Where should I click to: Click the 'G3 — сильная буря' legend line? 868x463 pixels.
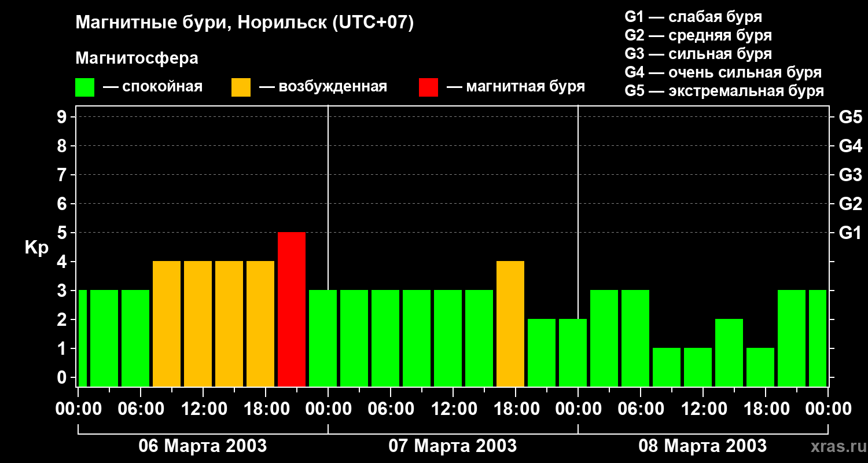(x=698, y=54)
